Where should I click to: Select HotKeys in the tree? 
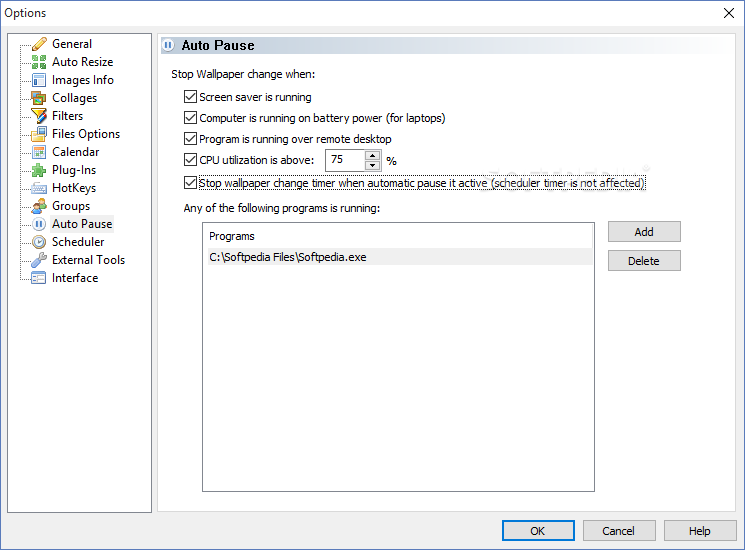74,188
